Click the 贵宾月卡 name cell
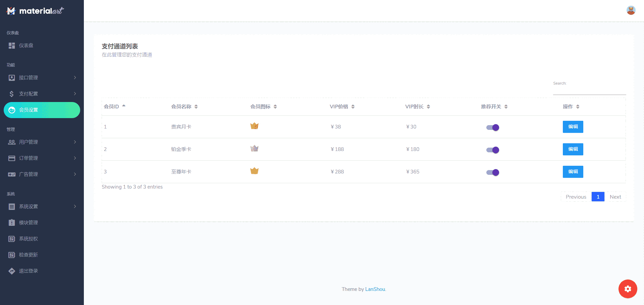This screenshot has height=305, width=644. point(181,127)
